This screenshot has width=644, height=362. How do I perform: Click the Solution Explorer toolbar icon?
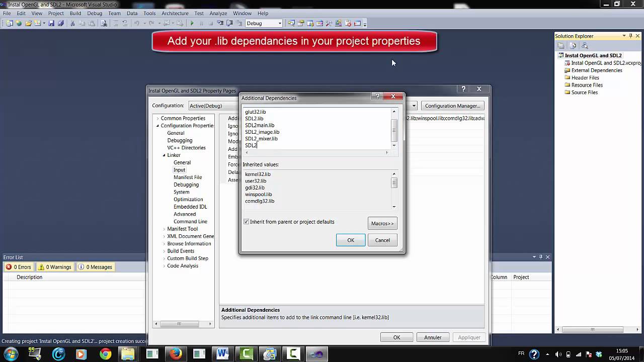[x=291, y=23]
